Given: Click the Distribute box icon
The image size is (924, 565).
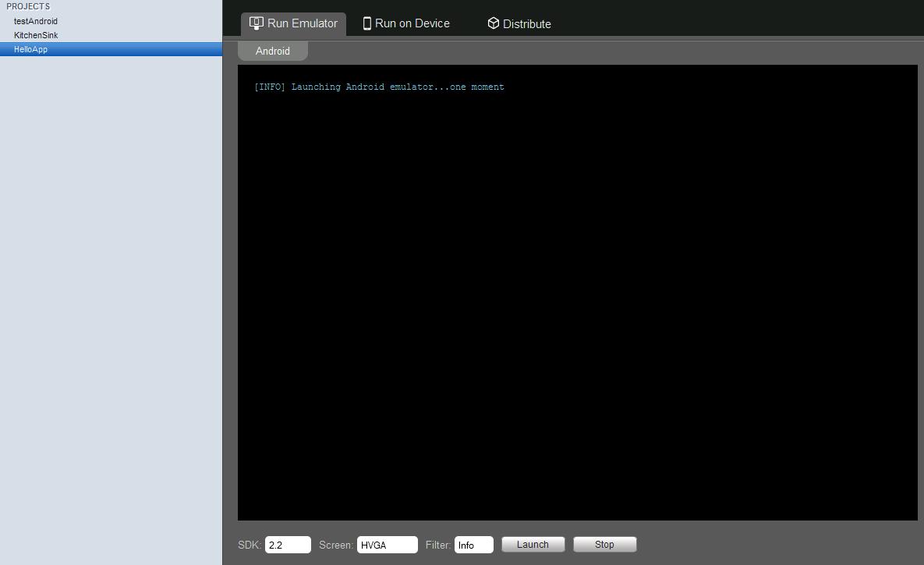Looking at the screenshot, I should coord(494,23).
